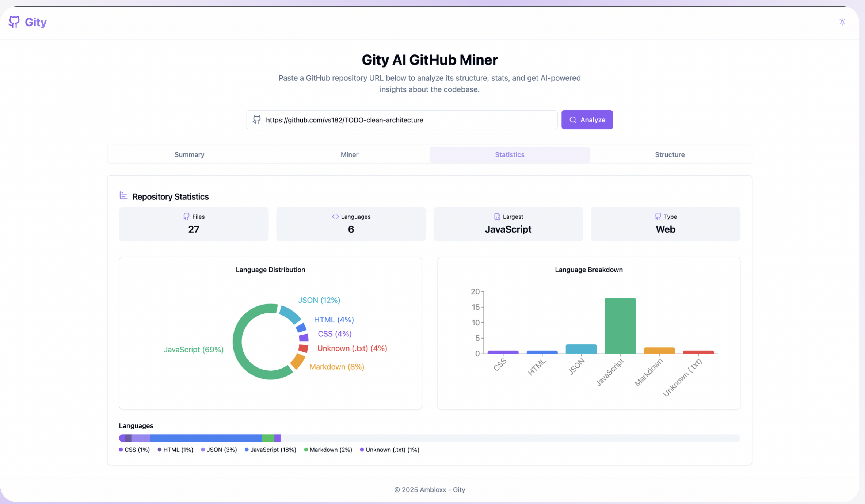
Task: Toggle the light/dark theme sun icon
Action: pyautogui.click(x=842, y=22)
